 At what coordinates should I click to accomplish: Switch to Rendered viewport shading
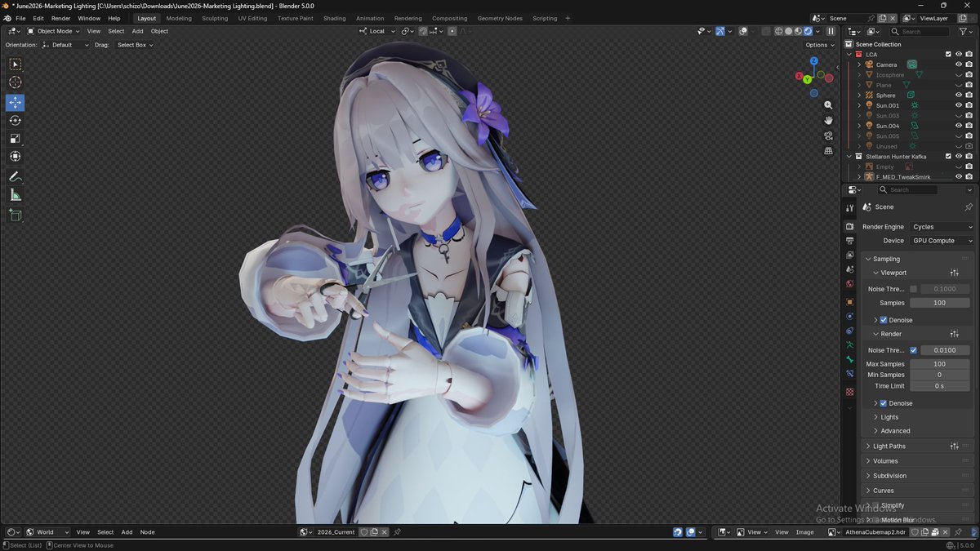click(x=808, y=31)
